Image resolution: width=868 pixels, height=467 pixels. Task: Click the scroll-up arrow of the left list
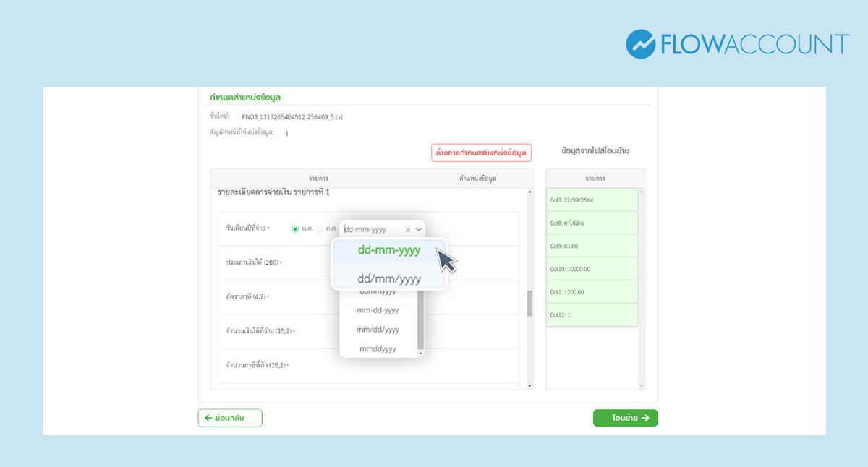[529, 193]
